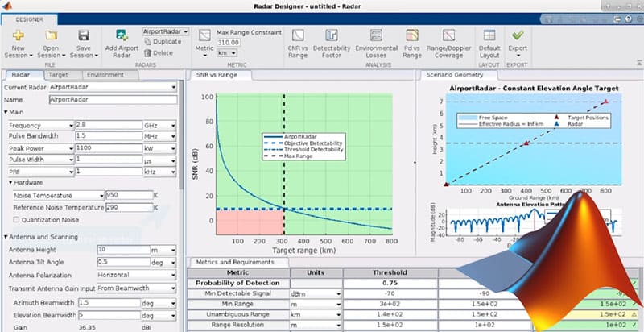
Task: Open Frequency GHz unit dropdown
Action: (x=159, y=126)
